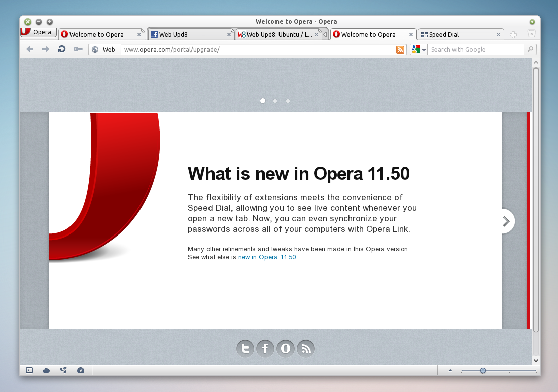Click the Speed Dial grid favicon

pyautogui.click(x=424, y=35)
